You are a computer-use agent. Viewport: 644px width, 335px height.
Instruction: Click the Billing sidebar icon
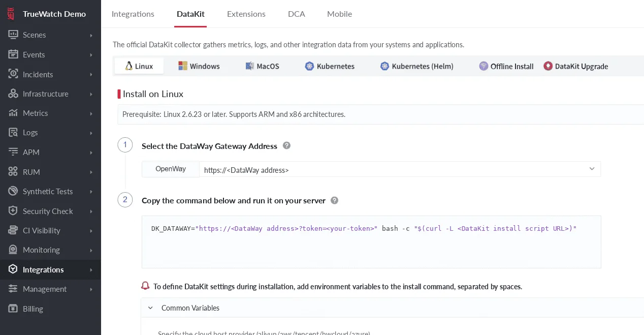pos(13,309)
